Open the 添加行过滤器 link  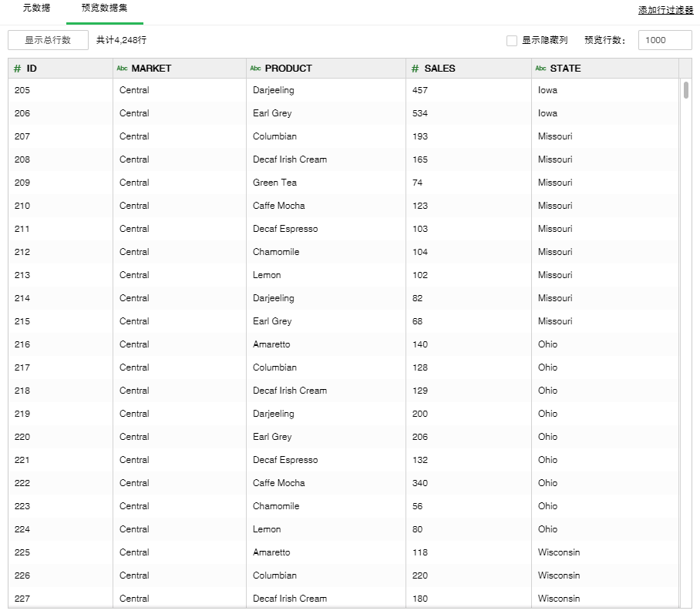665,11
